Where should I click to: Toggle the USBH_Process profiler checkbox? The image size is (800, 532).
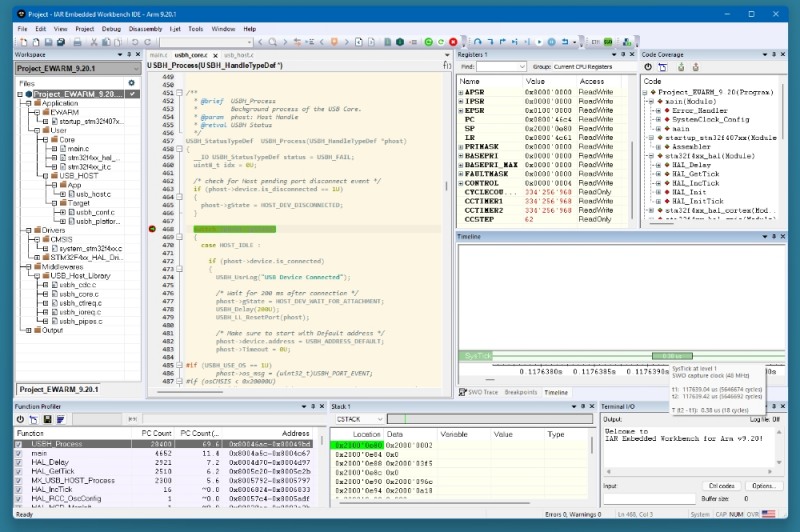point(20,444)
